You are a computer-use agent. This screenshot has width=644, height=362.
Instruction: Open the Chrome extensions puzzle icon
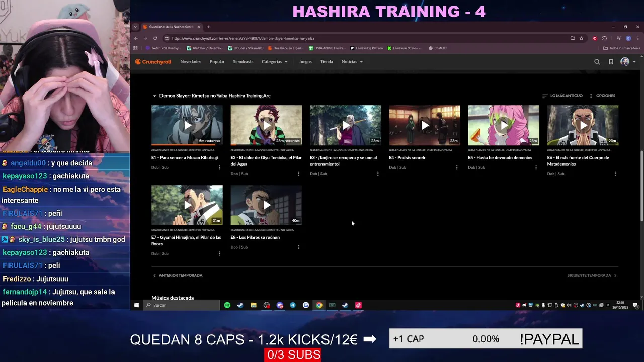604,38
